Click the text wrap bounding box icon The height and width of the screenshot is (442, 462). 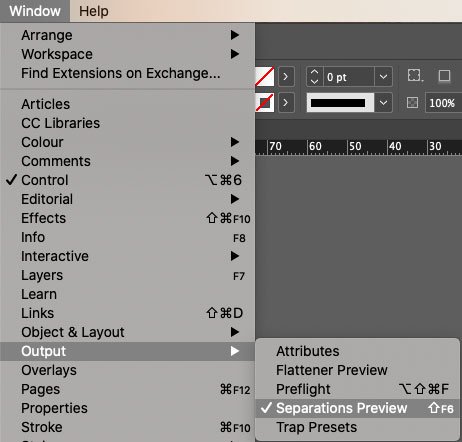tap(415, 76)
